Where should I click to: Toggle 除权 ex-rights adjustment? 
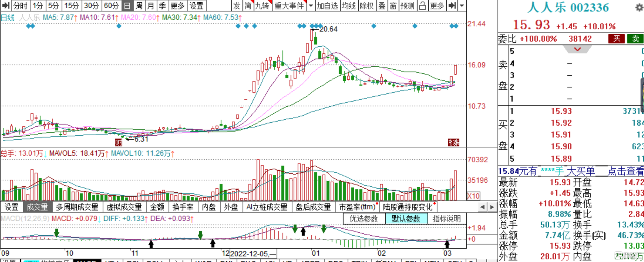point(367,5)
